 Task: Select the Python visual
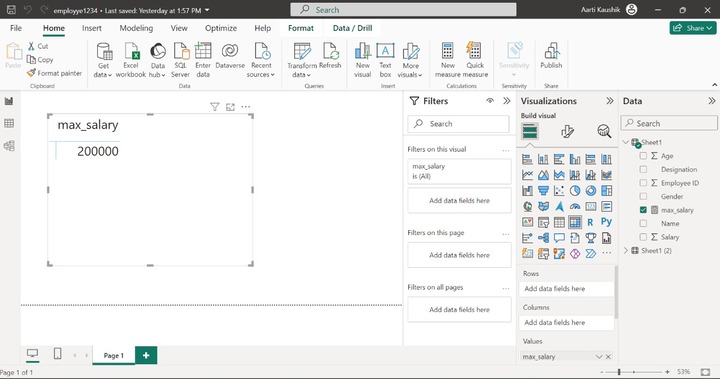[607, 222]
